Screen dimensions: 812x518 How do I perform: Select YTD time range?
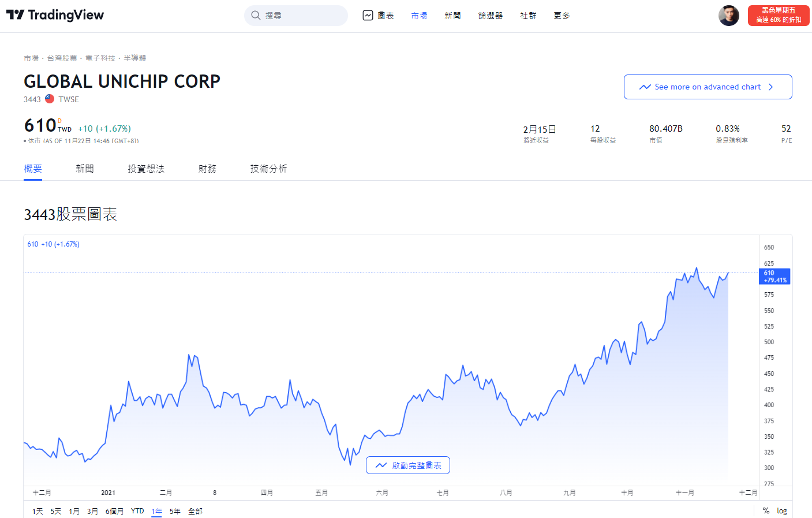point(137,511)
